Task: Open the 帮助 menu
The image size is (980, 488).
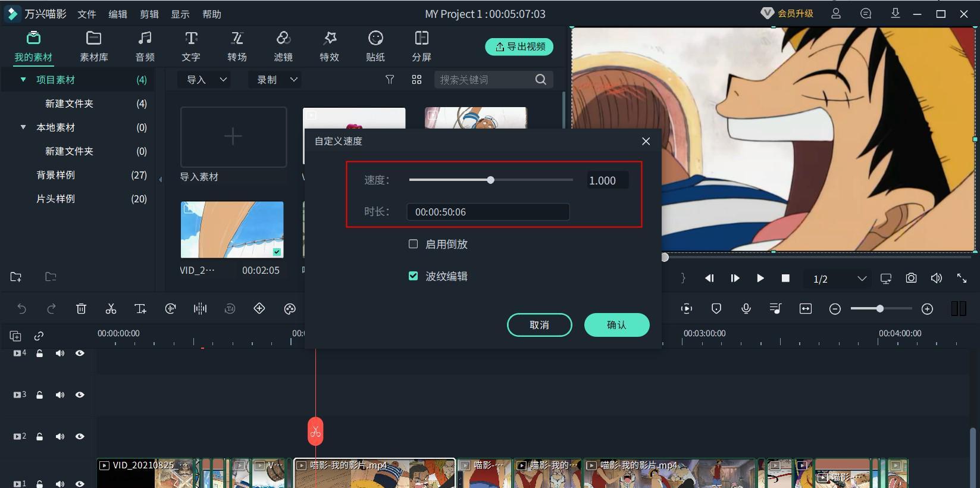Action: coord(212,14)
